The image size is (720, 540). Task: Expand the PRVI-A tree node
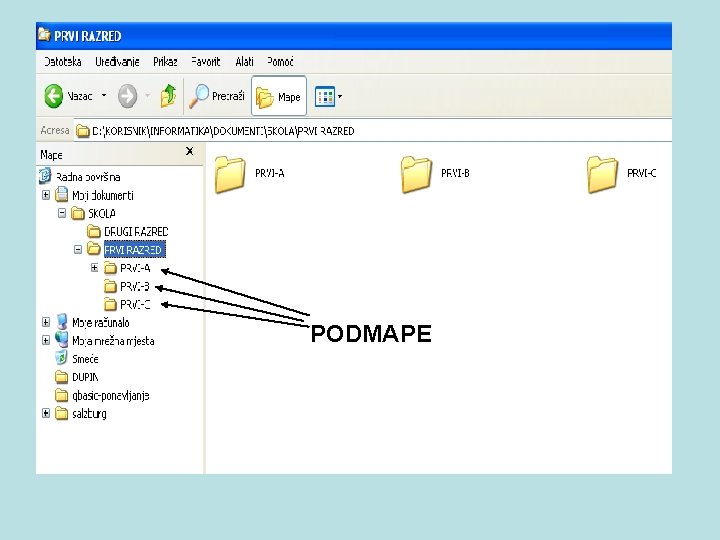[x=95, y=268]
